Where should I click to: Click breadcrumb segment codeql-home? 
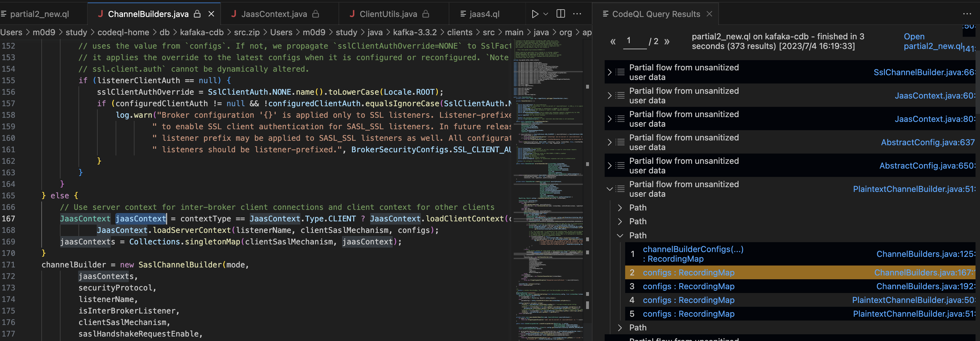123,32
